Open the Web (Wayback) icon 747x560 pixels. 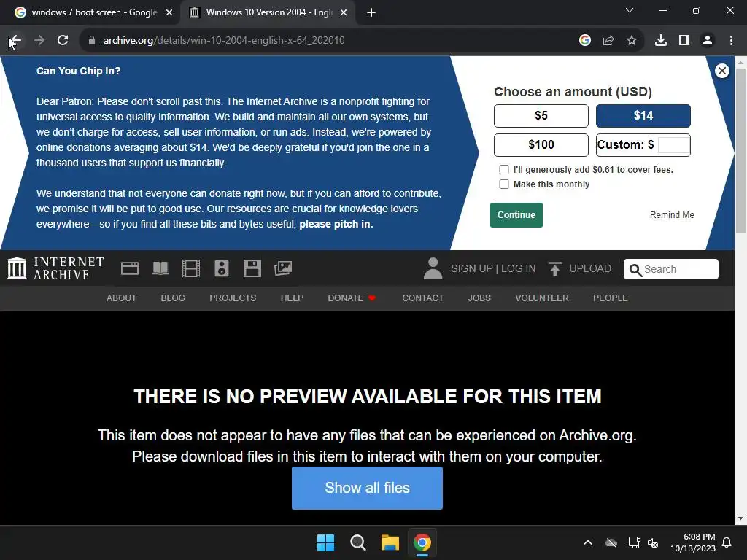[x=130, y=268]
